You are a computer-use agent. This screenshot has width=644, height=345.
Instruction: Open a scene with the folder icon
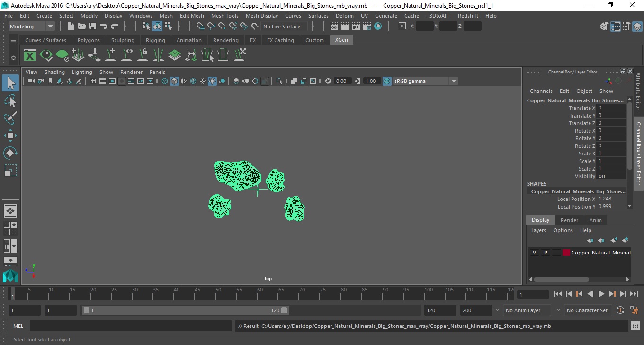(82, 27)
